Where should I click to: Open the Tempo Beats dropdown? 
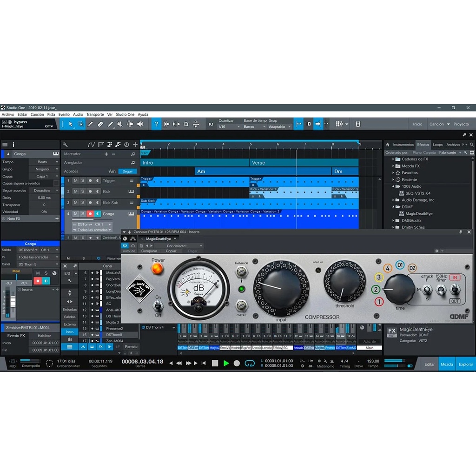(44, 162)
